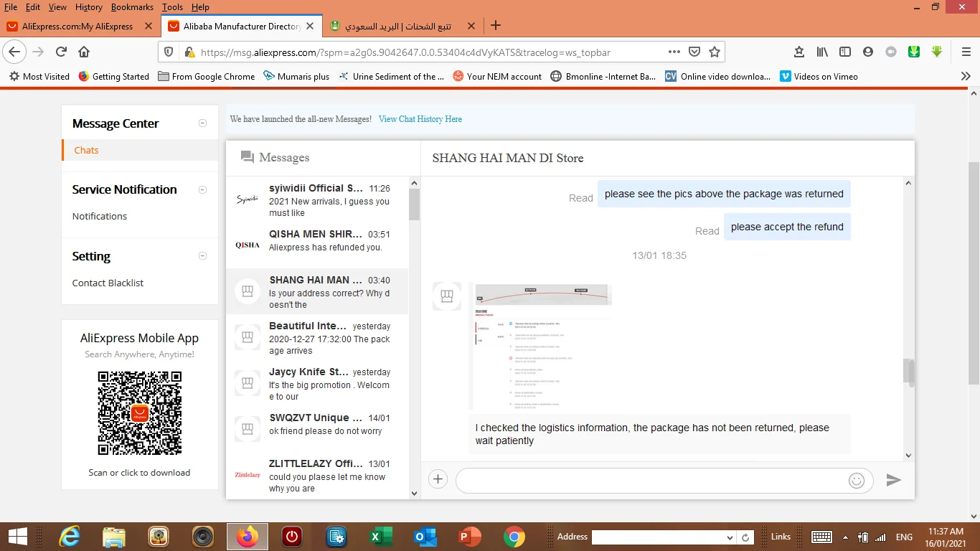Viewport: 980px width, 551px height.
Task: Focus the chat message input field
Action: [664, 481]
